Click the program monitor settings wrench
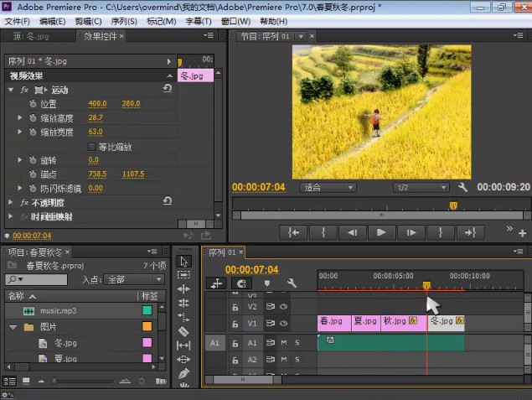This screenshot has height=400, width=532. [x=463, y=187]
